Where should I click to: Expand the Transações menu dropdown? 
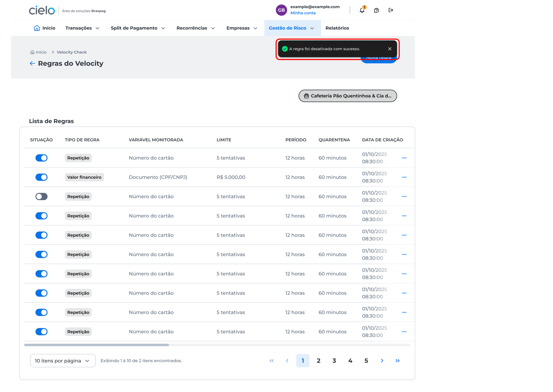click(x=82, y=28)
